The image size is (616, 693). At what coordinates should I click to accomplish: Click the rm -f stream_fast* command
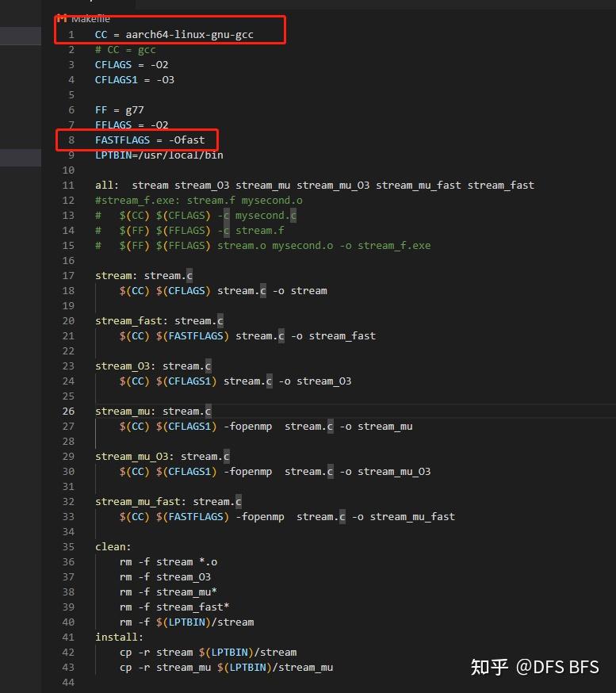174,607
